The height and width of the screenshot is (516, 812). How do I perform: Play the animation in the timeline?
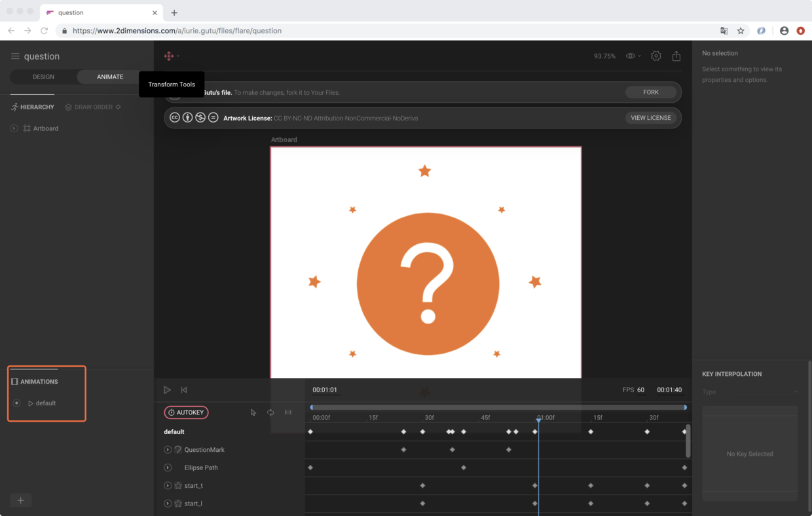(167, 390)
